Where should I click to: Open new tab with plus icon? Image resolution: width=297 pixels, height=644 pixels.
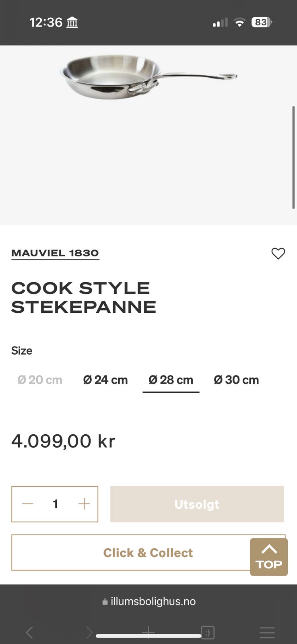pos(148,632)
